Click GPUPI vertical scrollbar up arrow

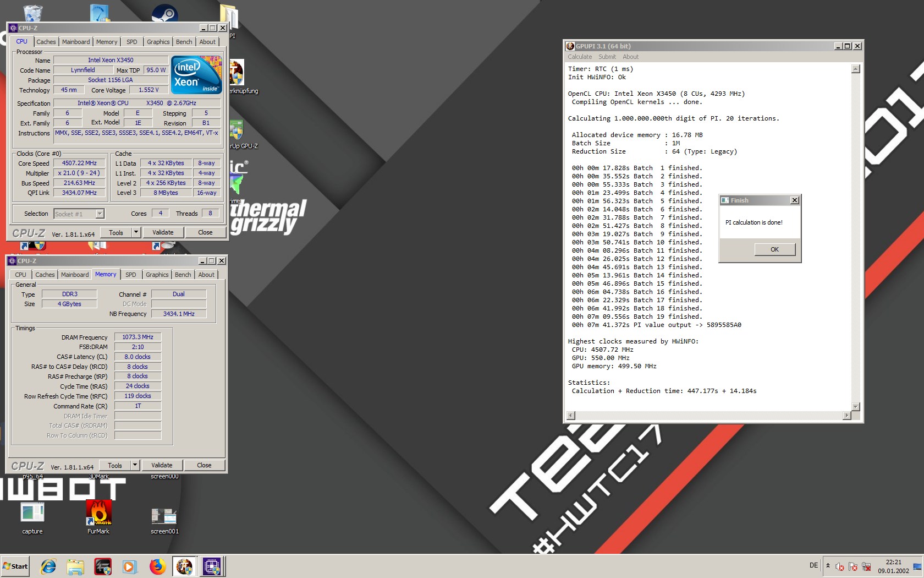tap(855, 69)
